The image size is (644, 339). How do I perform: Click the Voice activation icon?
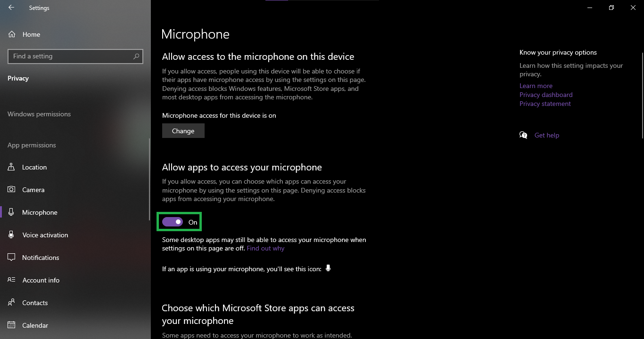point(11,235)
